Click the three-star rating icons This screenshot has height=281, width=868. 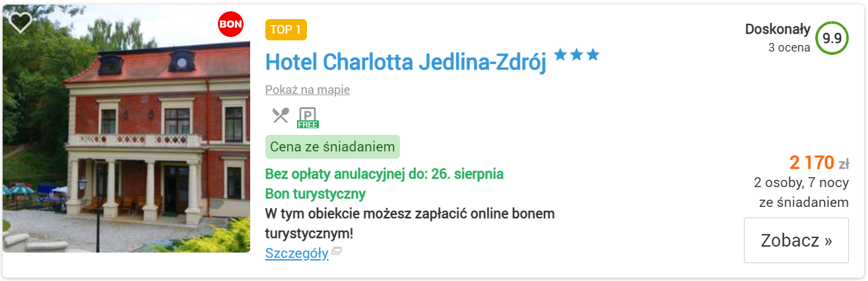pyautogui.click(x=576, y=55)
